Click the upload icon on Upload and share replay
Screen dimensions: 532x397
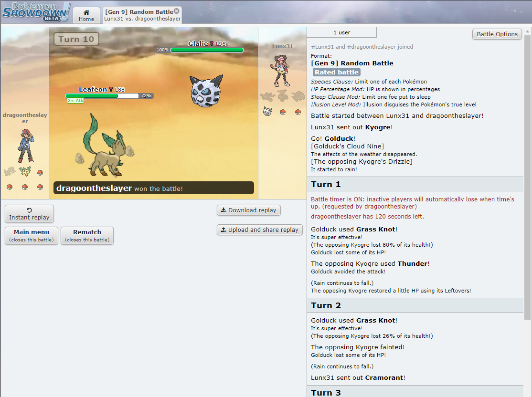pos(223,230)
